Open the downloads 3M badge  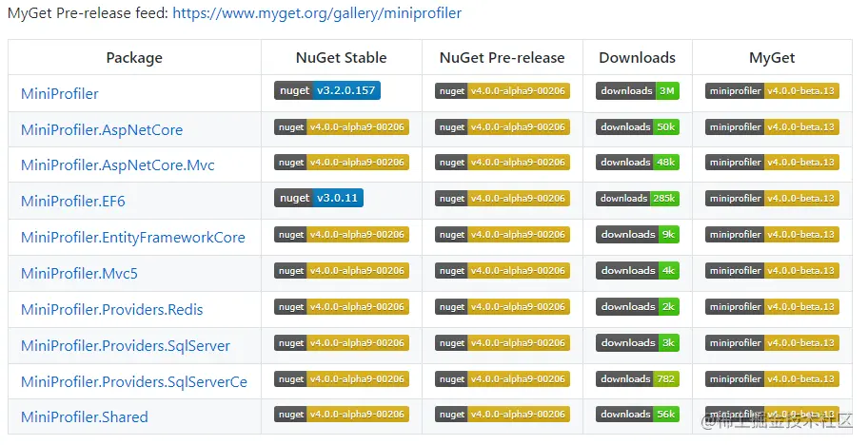tap(638, 91)
